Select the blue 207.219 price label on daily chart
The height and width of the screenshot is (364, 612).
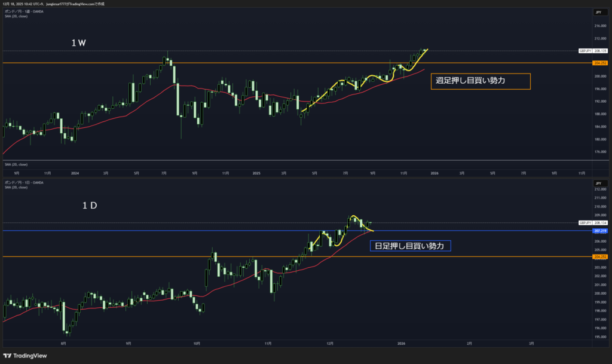[600, 231]
